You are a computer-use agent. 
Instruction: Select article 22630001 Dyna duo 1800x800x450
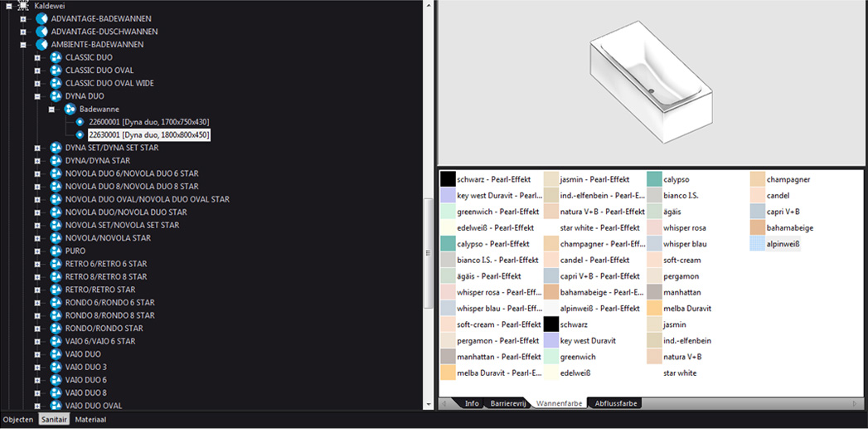click(x=149, y=134)
